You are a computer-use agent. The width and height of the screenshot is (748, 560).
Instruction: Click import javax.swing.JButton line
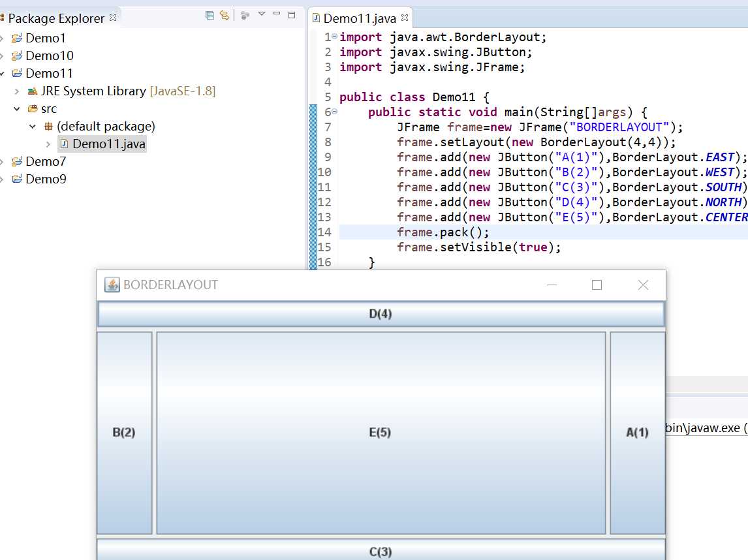pos(435,52)
